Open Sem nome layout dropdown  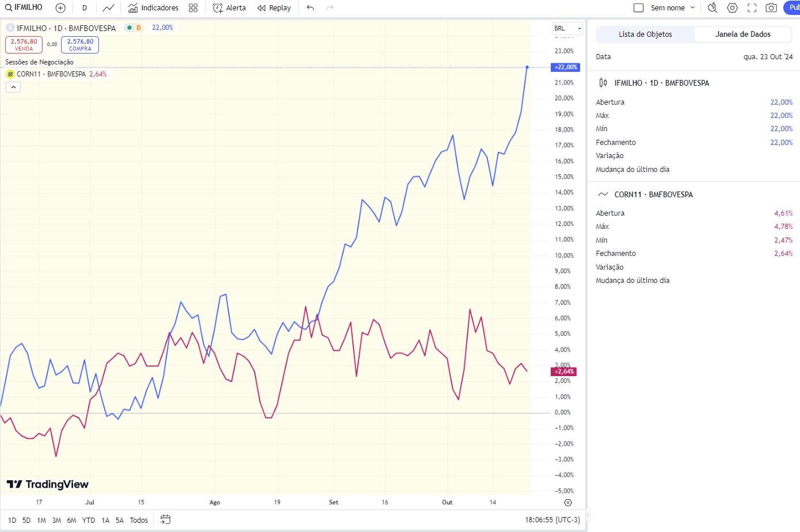click(x=673, y=8)
